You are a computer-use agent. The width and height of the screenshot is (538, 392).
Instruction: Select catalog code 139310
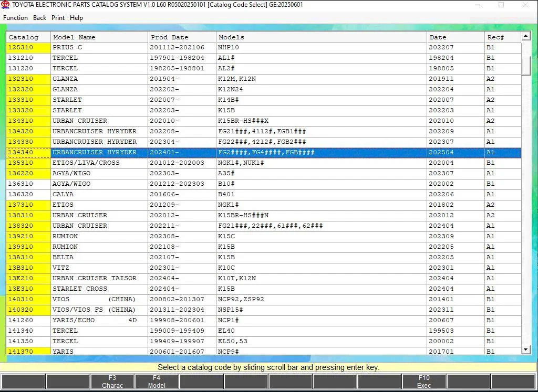coord(28,247)
